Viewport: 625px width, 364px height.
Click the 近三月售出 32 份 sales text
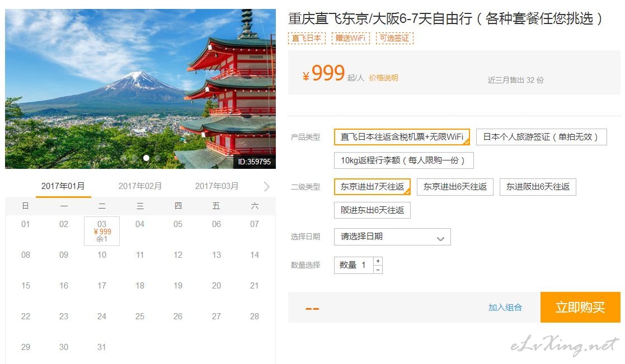pos(515,80)
